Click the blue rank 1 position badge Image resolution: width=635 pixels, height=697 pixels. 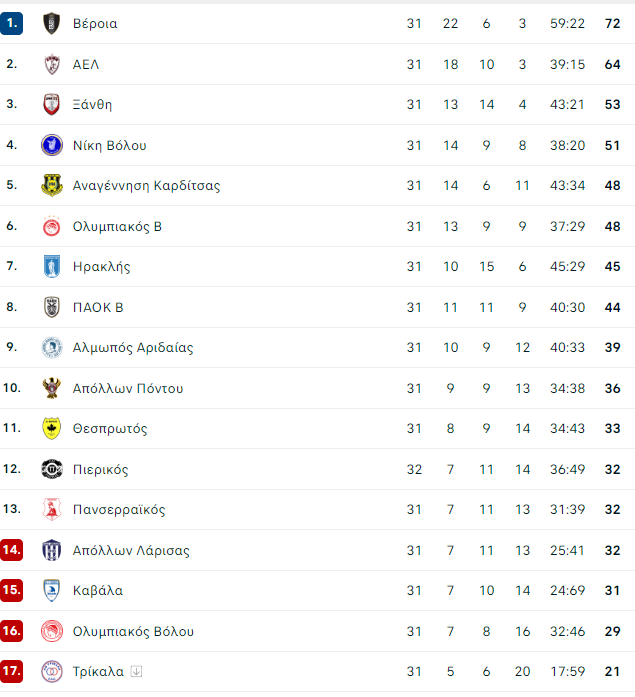click(x=12, y=23)
